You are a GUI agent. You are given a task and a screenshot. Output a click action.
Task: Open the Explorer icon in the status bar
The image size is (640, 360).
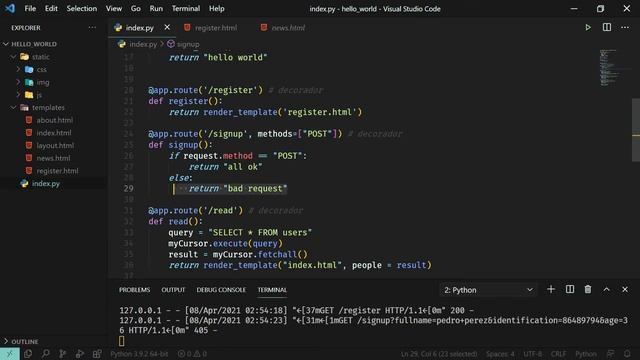point(28,354)
